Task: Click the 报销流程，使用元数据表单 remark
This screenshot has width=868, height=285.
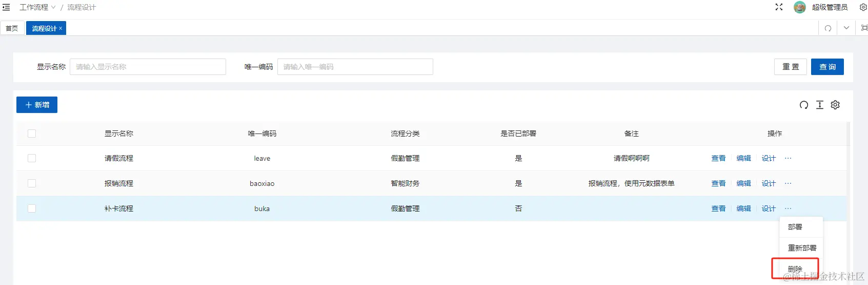Action: [632, 183]
